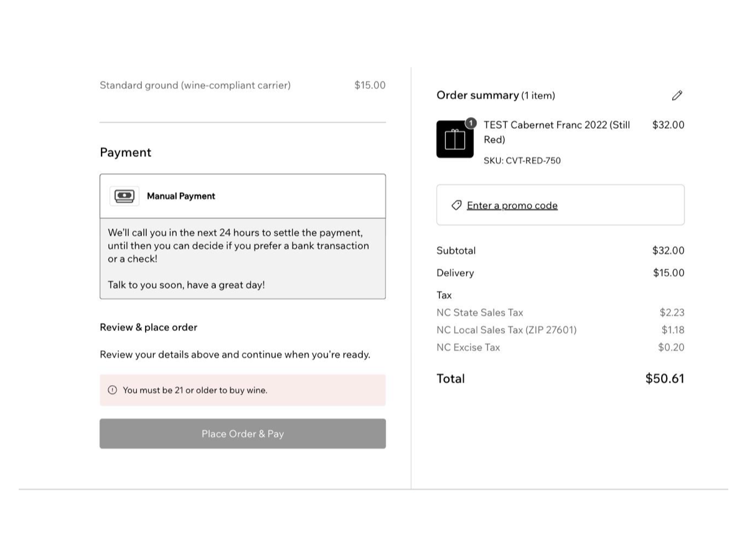Click the promo code tag icon
Screen dimensions: 747x560
coord(456,205)
